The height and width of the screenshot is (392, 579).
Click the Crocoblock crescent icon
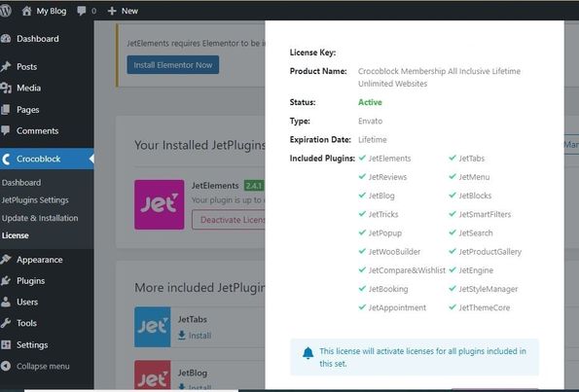pyautogui.click(x=6, y=160)
